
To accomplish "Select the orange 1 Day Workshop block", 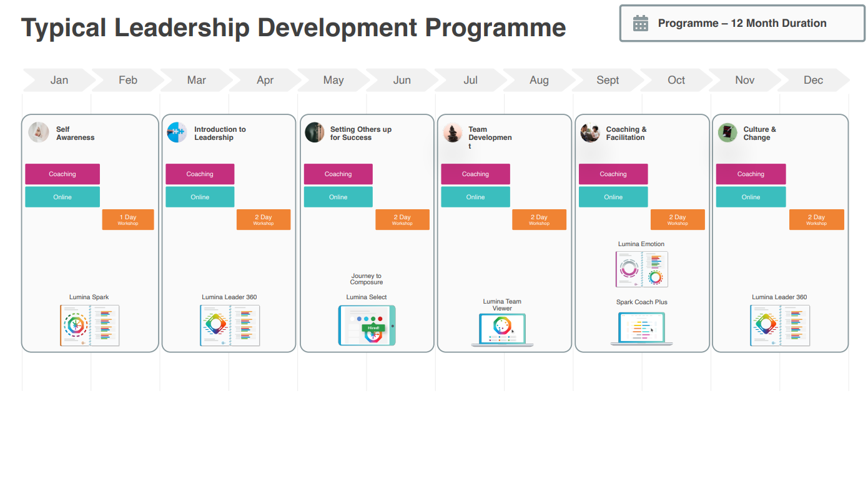I will (128, 220).
